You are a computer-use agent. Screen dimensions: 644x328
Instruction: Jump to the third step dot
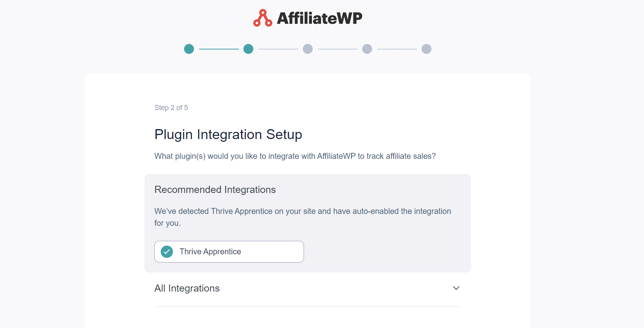308,49
